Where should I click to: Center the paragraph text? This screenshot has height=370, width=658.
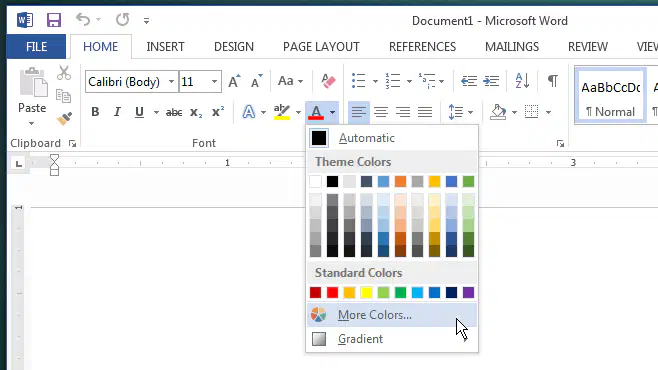click(381, 112)
